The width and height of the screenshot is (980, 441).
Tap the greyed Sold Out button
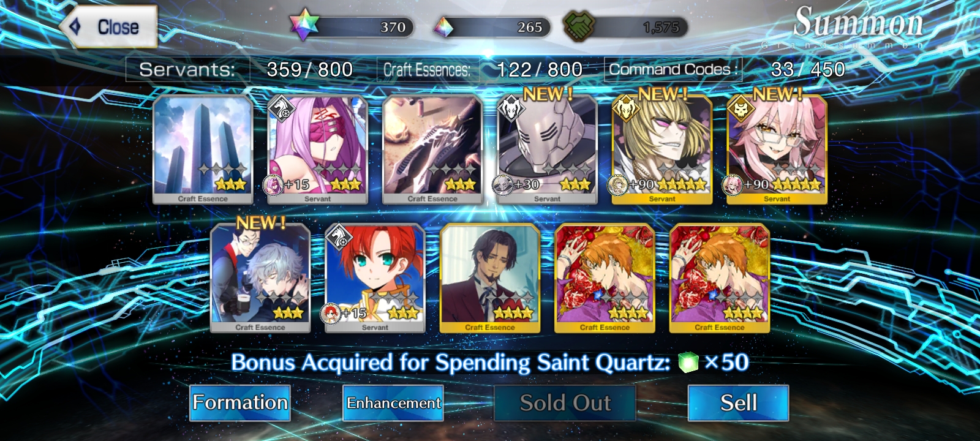[565, 402]
